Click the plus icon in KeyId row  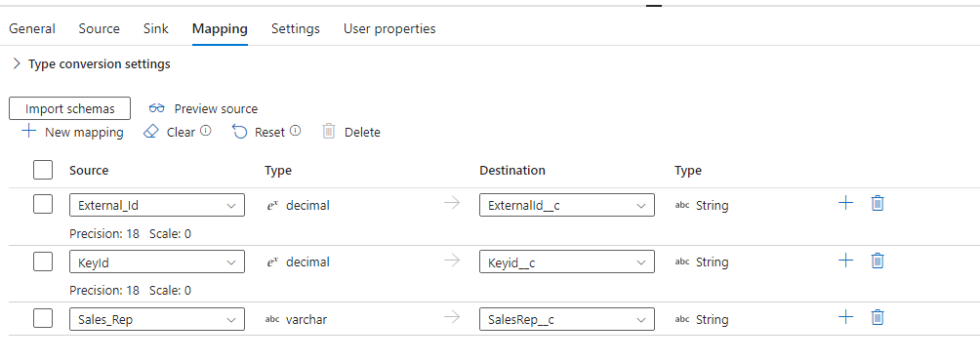pos(845,261)
